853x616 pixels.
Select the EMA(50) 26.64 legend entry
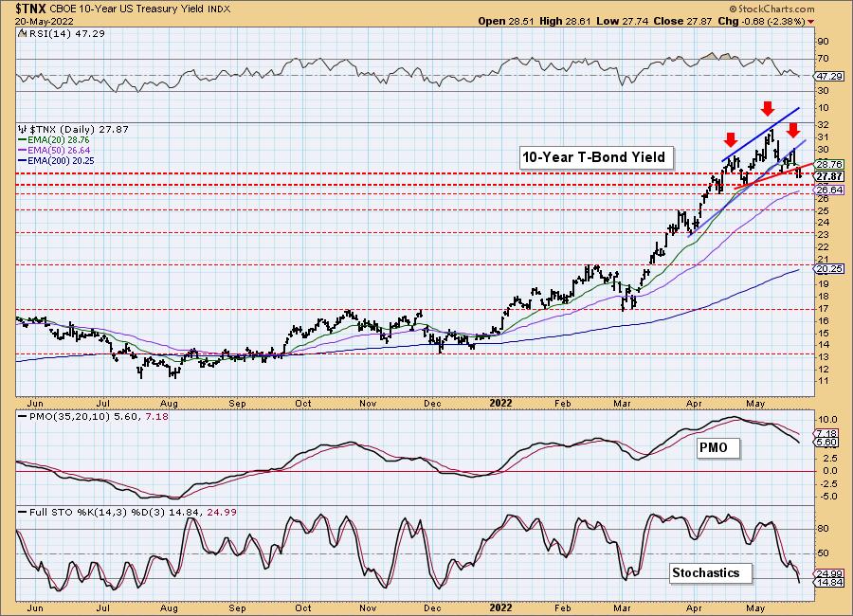(54, 150)
